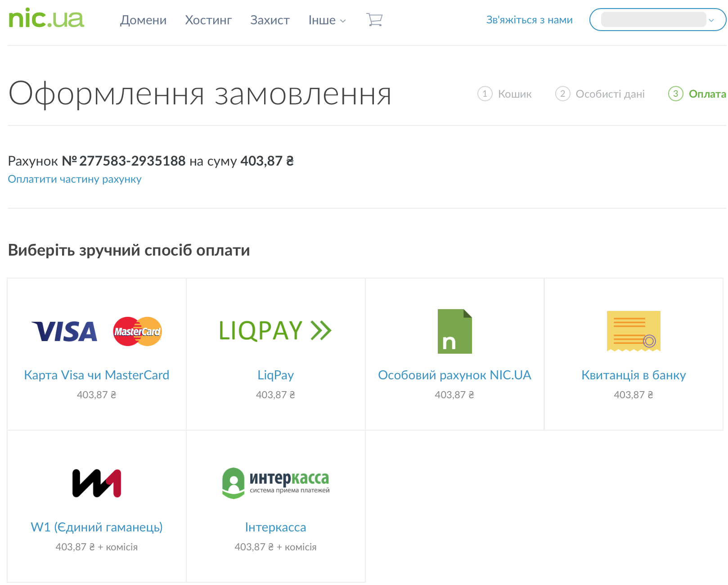The image size is (728, 585).
Task: Pick the green NIC.UA account document icon
Action: 454,331
